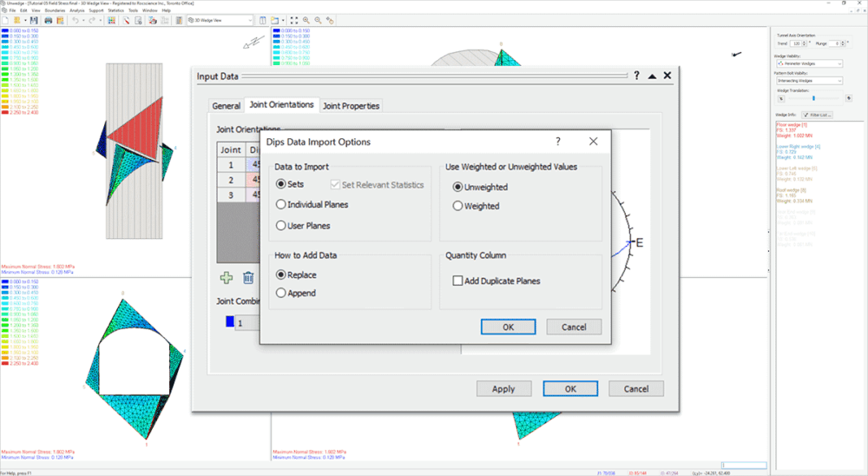Click Cancel in Dips Data Import Options
The image size is (868, 476).
tap(574, 327)
